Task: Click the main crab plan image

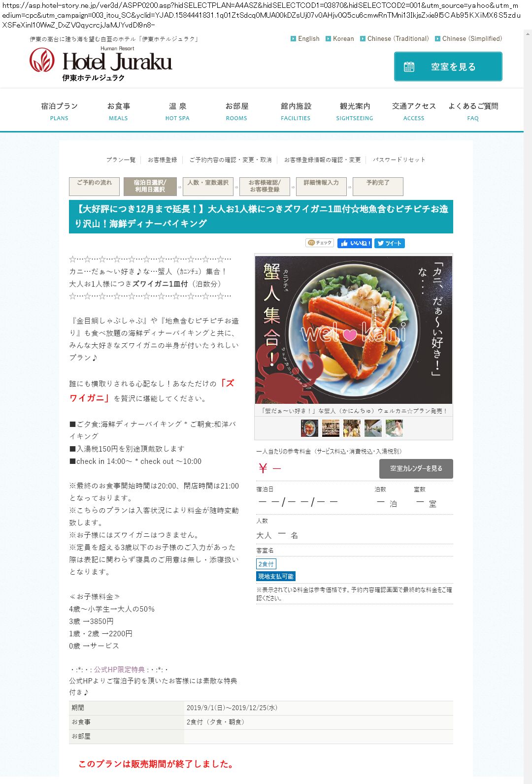Action: point(354,330)
